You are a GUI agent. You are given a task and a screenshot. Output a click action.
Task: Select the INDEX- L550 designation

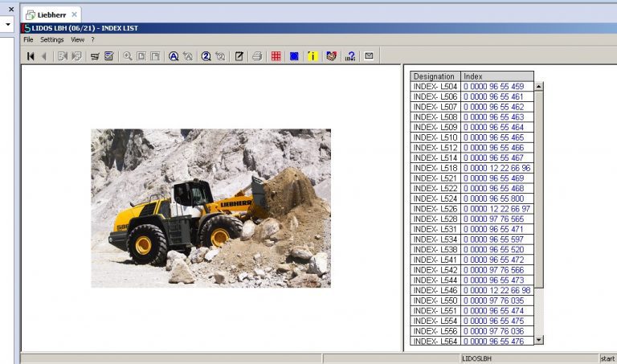click(x=435, y=301)
